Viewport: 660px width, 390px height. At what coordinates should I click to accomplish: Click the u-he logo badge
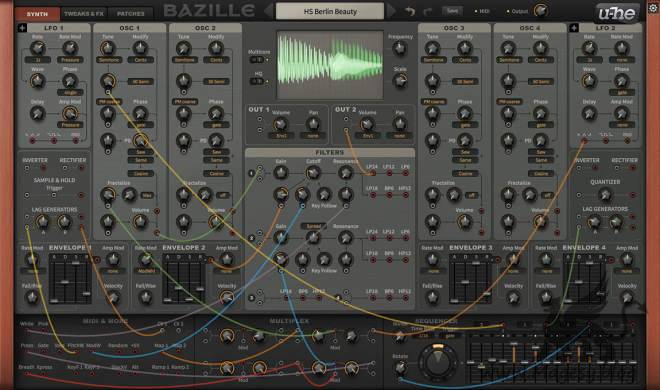617,13
